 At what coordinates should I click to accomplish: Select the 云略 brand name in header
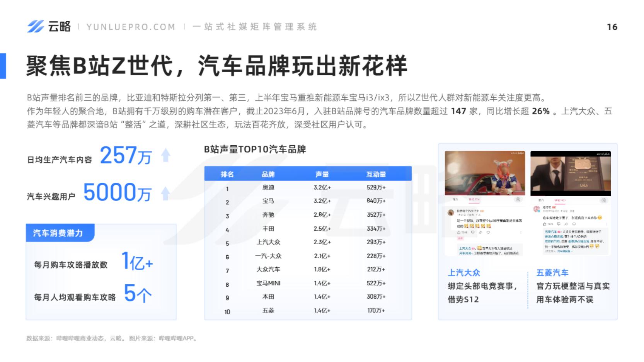59,26
